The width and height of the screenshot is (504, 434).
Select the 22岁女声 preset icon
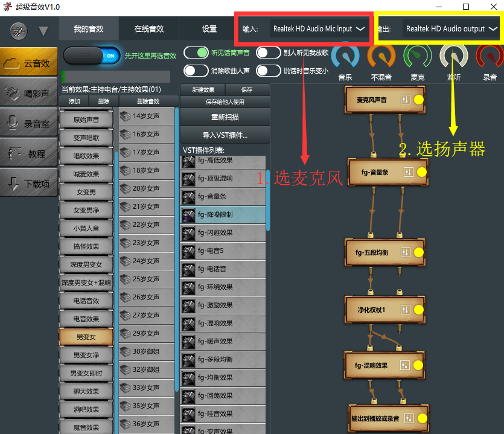click(x=125, y=225)
